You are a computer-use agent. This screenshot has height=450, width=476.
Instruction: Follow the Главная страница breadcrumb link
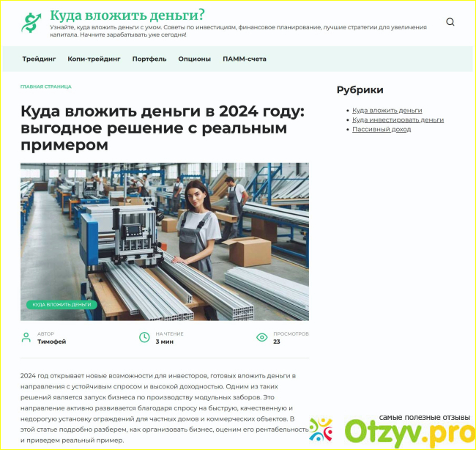[46, 86]
